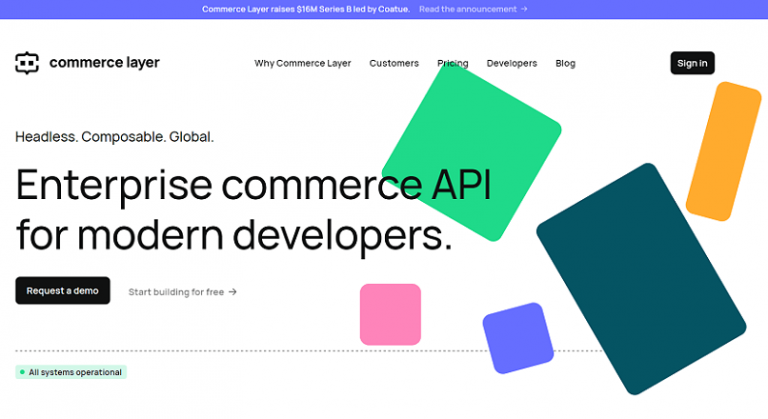This screenshot has width=768, height=419.
Task: Visit the Blog
Action: click(565, 63)
